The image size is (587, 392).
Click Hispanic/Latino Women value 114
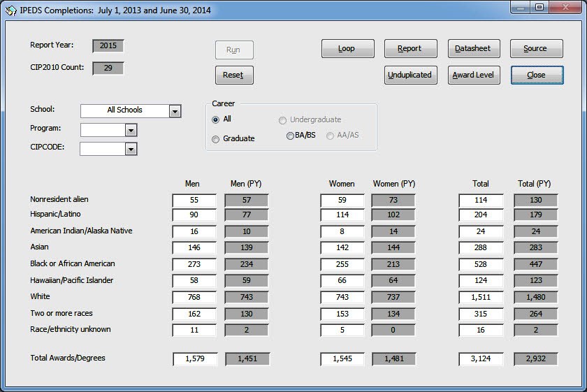[x=342, y=215]
